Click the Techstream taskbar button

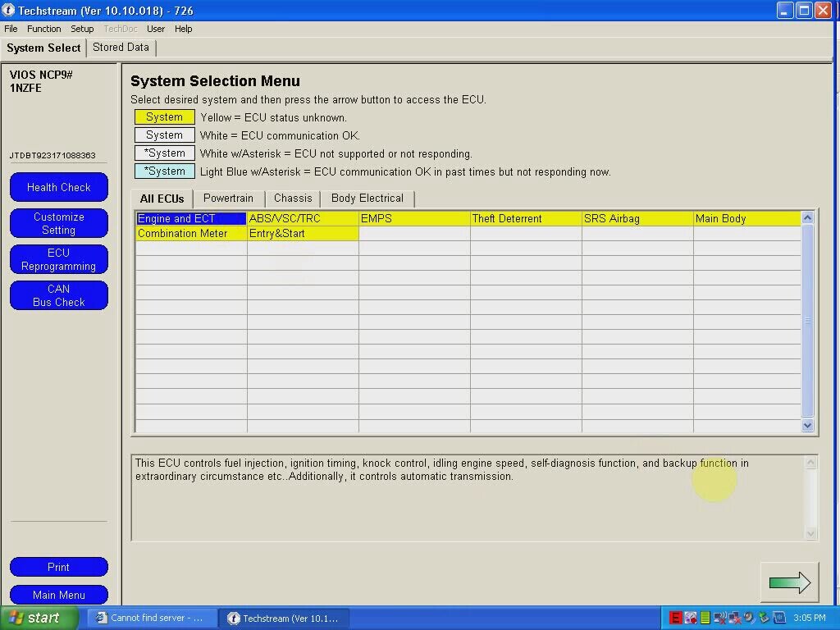click(285, 619)
